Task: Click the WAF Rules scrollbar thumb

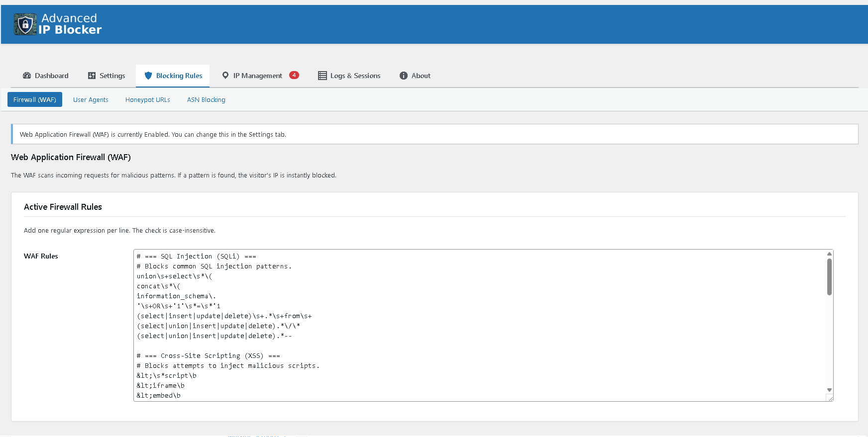Action: tap(829, 276)
